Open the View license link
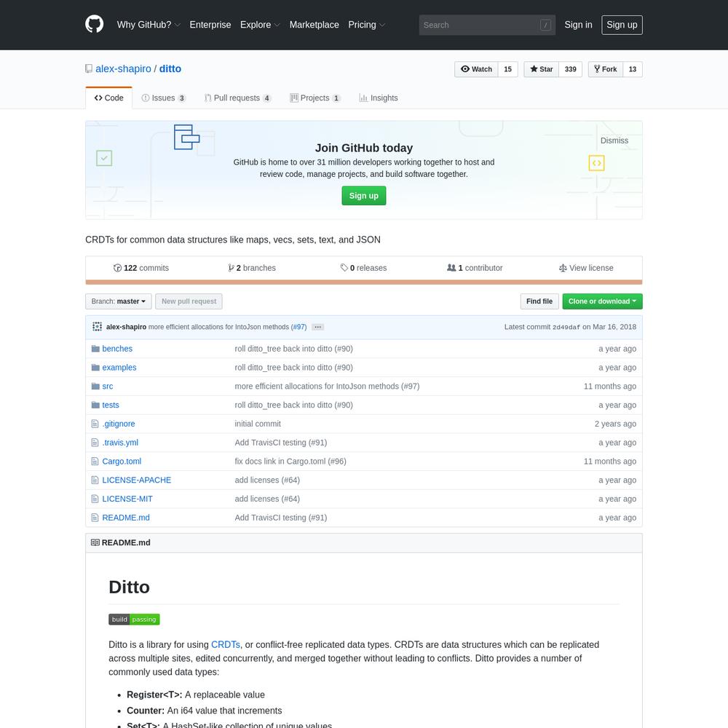This screenshot has width=728, height=728. [586, 268]
